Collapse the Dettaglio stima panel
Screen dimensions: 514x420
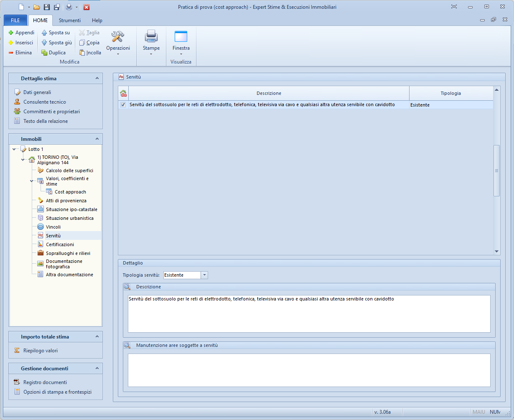pos(97,79)
